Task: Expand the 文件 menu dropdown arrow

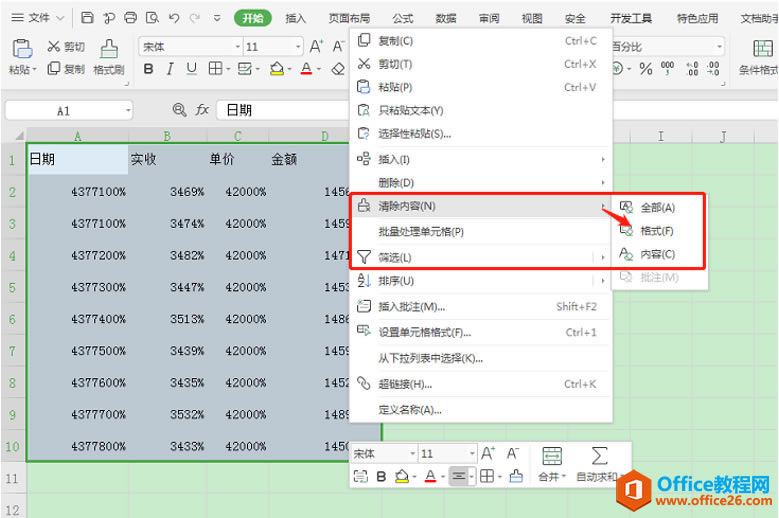Action: click(x=60, y=18)
